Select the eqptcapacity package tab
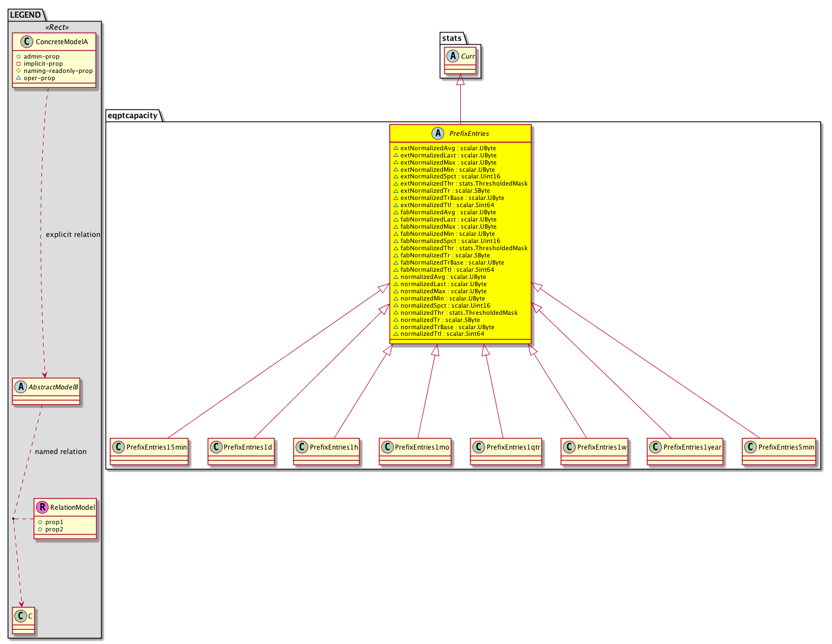832x644 pixels. pyautogui.click(x=133, y=115)
